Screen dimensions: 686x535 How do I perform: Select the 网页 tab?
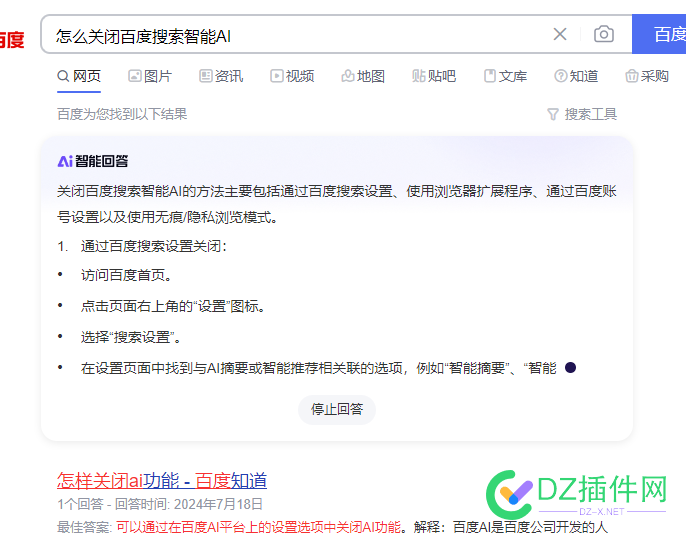pyautogui.click(x=79, y=76)
